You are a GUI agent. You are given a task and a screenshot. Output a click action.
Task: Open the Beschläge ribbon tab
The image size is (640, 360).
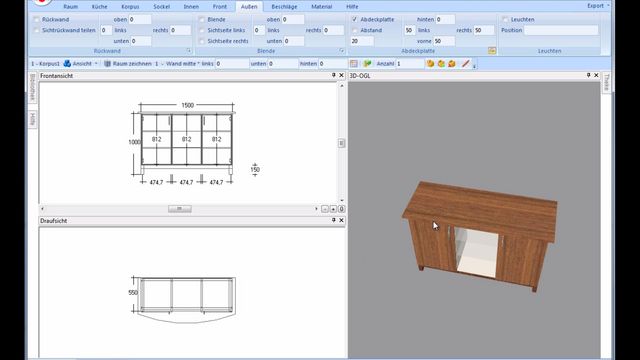(x=284, y=7)
